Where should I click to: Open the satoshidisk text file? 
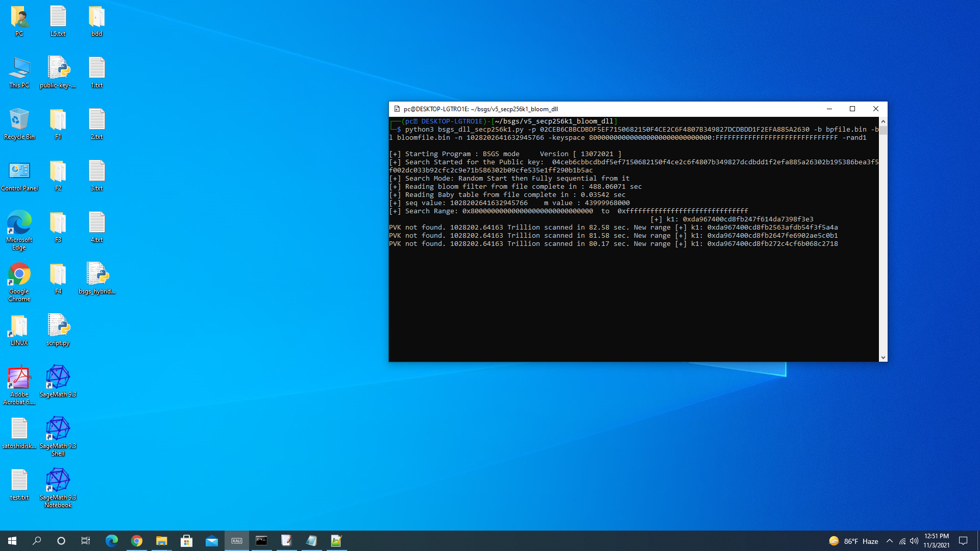coord(19,430)
